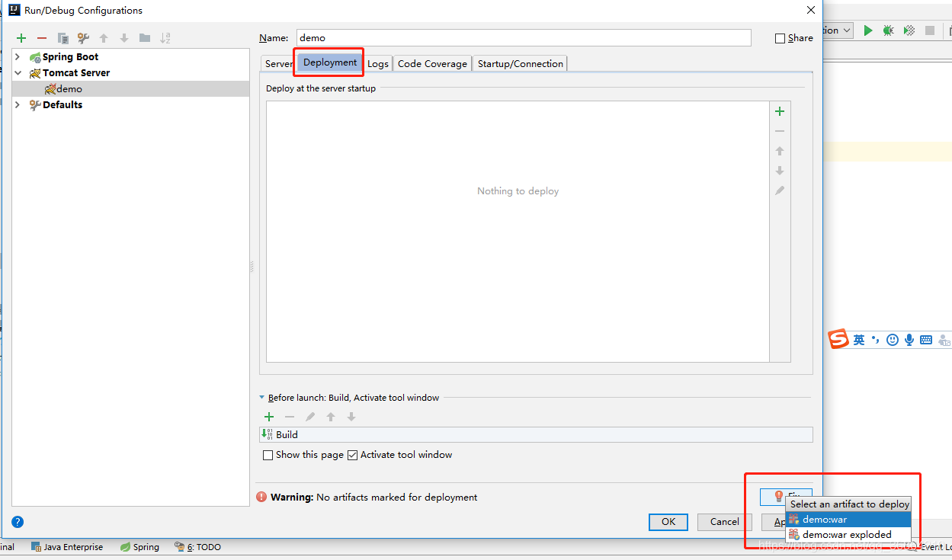The width and height of the screenshot is (952, 560).
Task: Run with coverage icon in IDE toolbar
Action: tap(909, 30)
